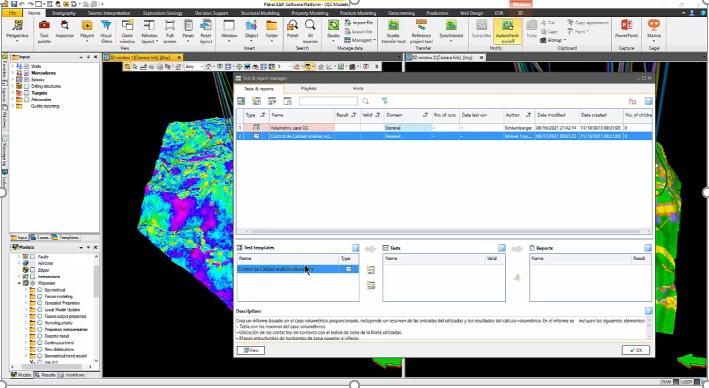Activate Full screen view icon
This screenshot has height=388, width=709.
point(170,31)
